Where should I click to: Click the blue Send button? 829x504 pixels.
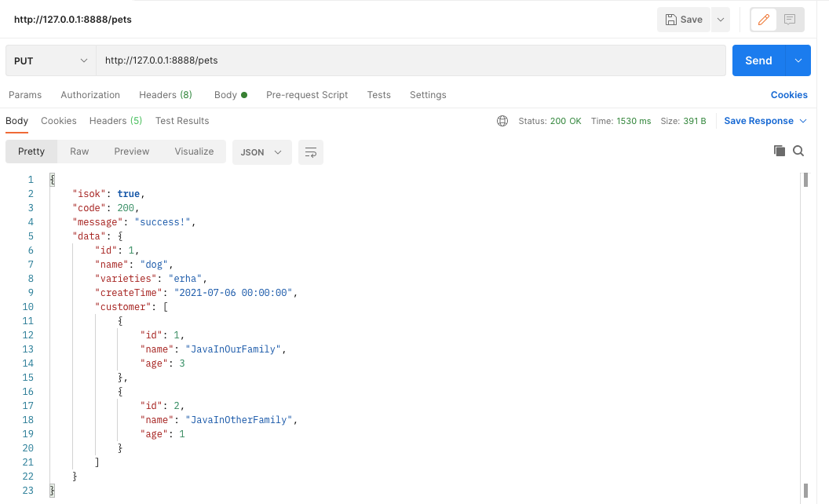(758, 60)
